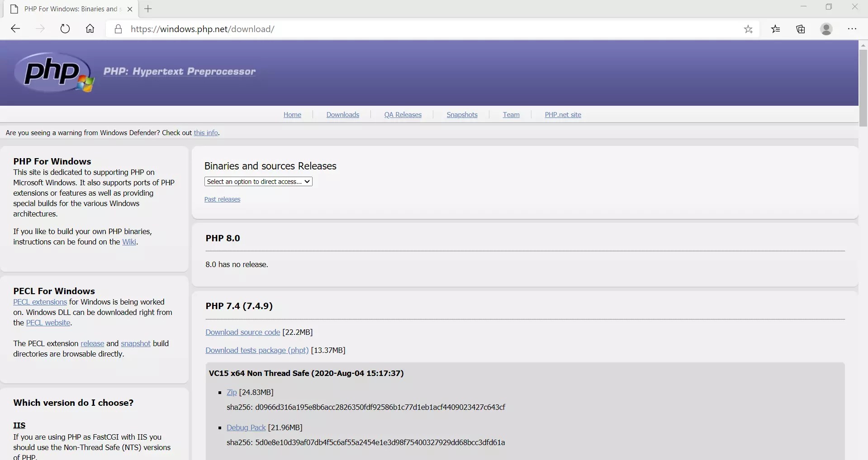Close the PHP For Windows tab

click(130, 9)
